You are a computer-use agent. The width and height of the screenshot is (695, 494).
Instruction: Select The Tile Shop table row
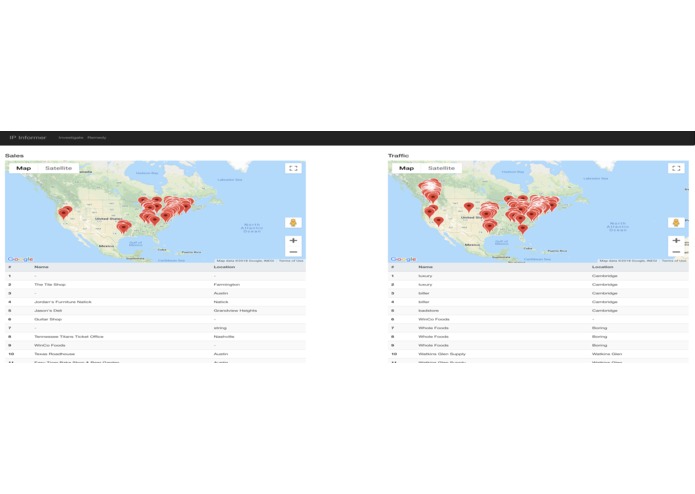pos(155,284)
